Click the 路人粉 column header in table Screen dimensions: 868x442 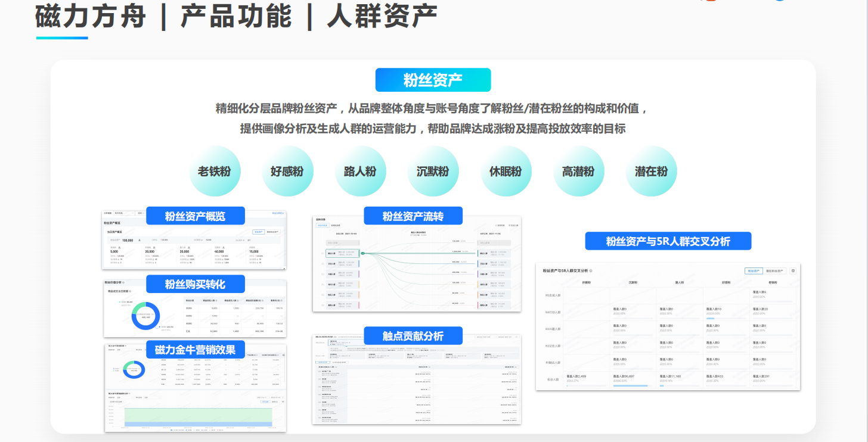coord(679,283)
